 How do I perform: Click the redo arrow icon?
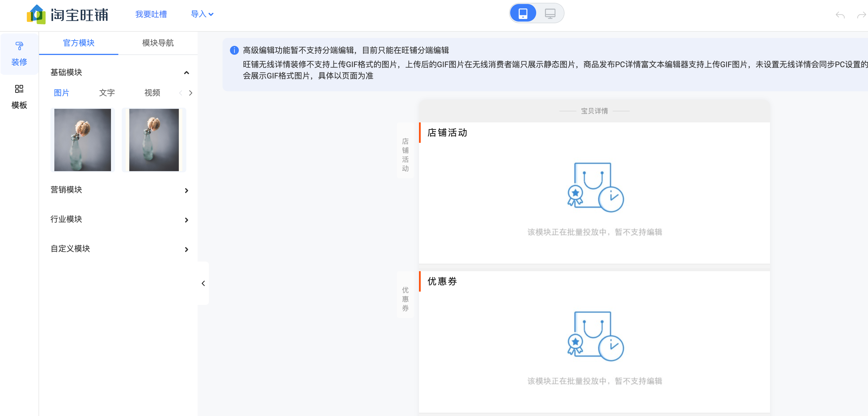point(861,15)
